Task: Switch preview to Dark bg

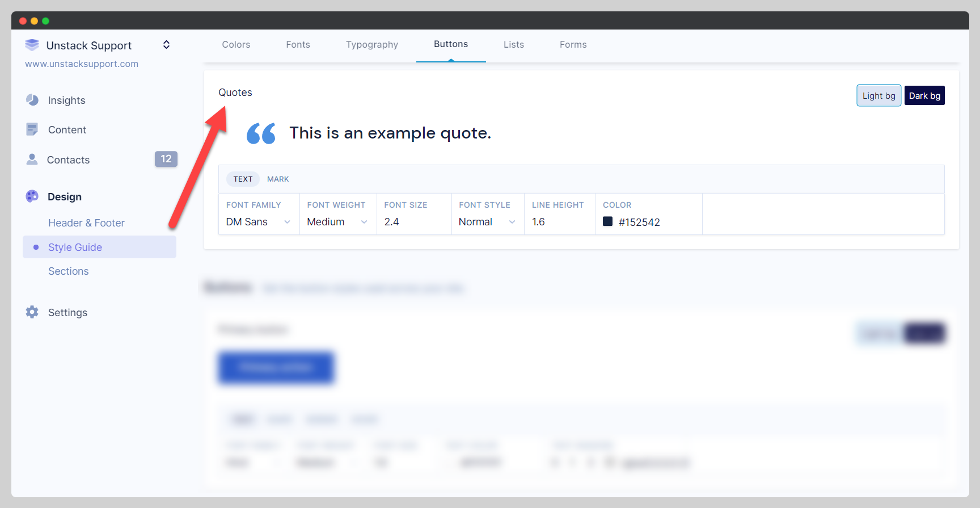Action: pos(924,95)
